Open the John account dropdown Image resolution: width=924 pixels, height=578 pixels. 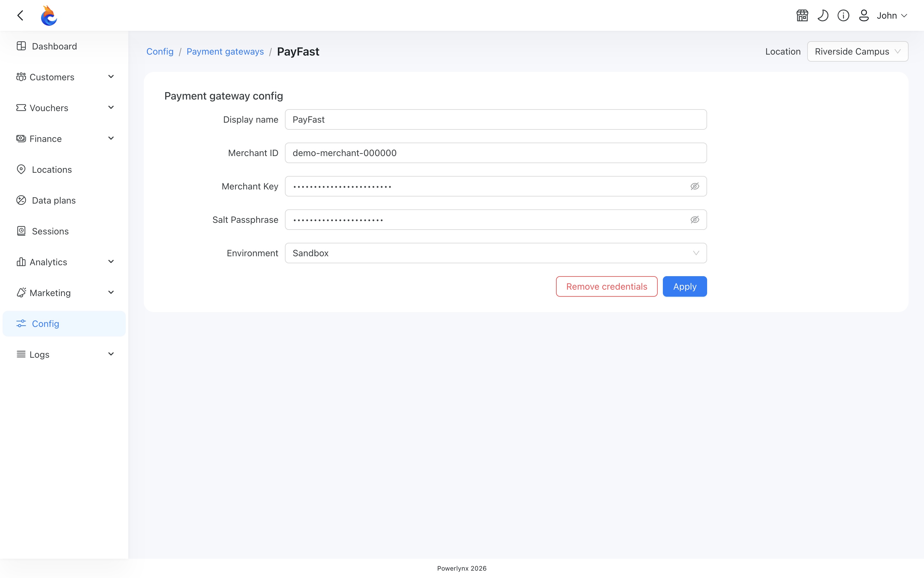click(x=892, y=16)
